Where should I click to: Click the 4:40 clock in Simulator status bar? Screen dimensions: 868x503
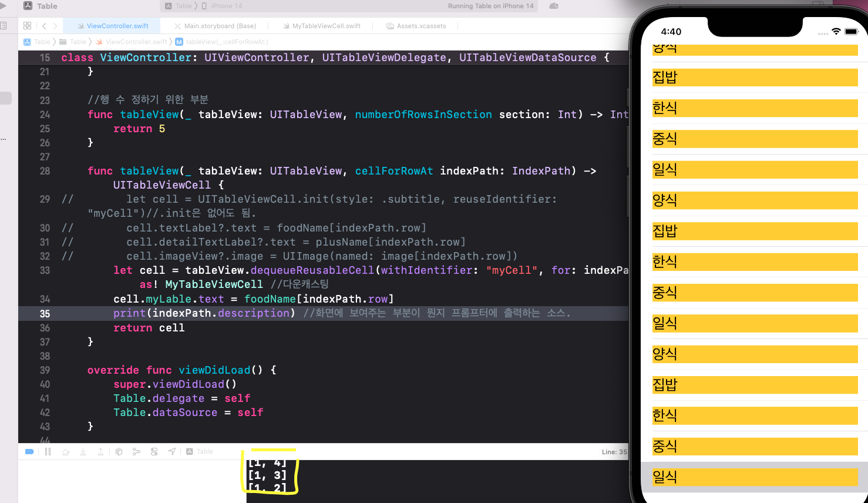[671, 32]
